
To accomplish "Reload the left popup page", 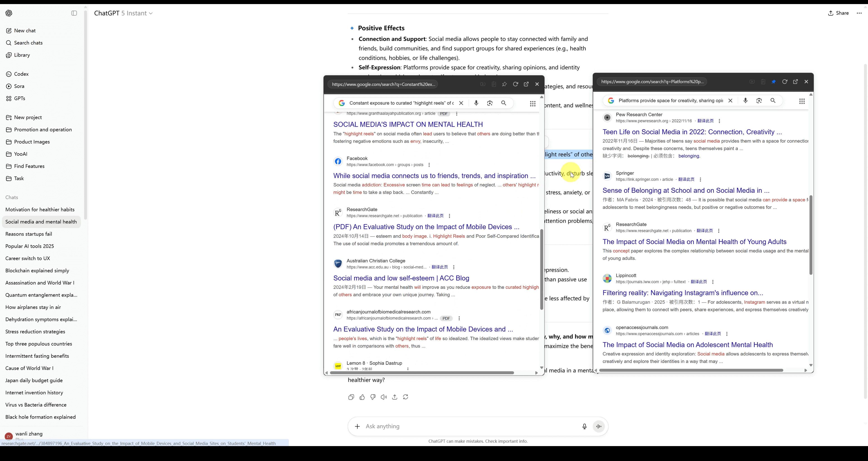I will (515, 84).
